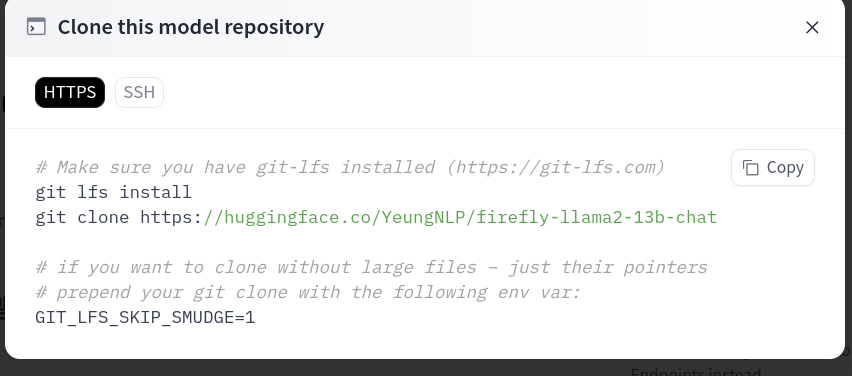Click "firefly-llama2-13b-chat" in the clone URL
852x376 pixels.
pyautogui.click(x=598, y=217)
